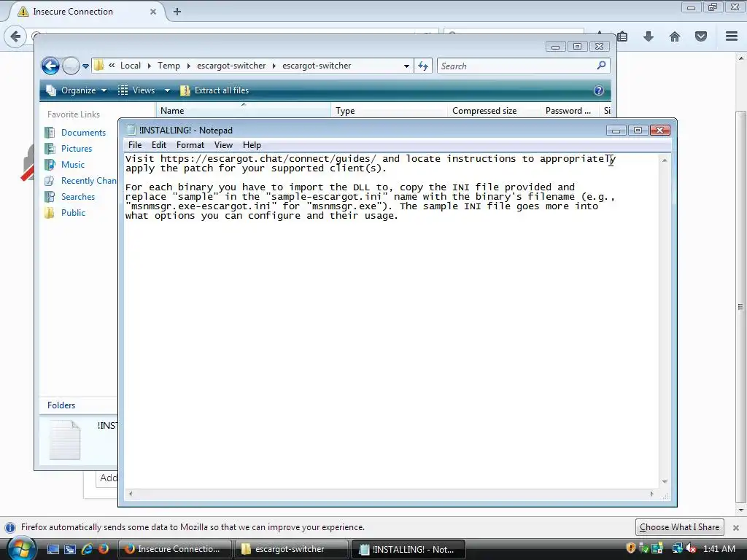This screenshot has height=560, width=747.
Task: Click Extract all files
Action: (214, 90)
